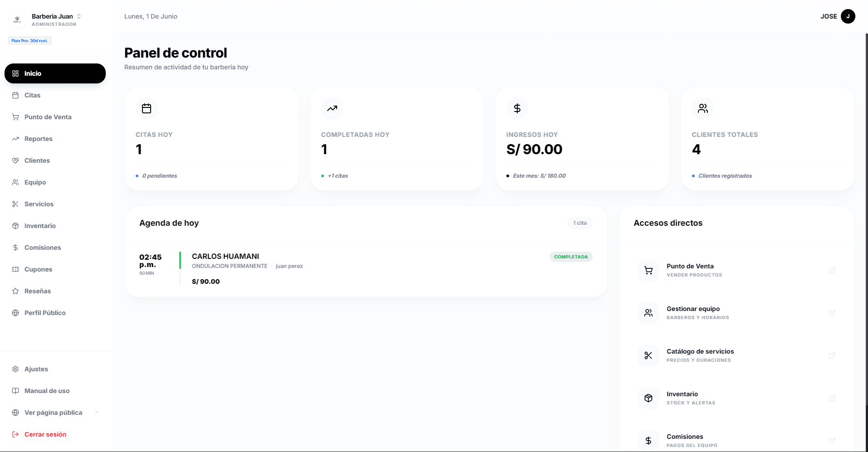Viewport: 868px width, 452px height.
Task: Click the Servicios scissors icon in sidebar
Action: (15, 204)
